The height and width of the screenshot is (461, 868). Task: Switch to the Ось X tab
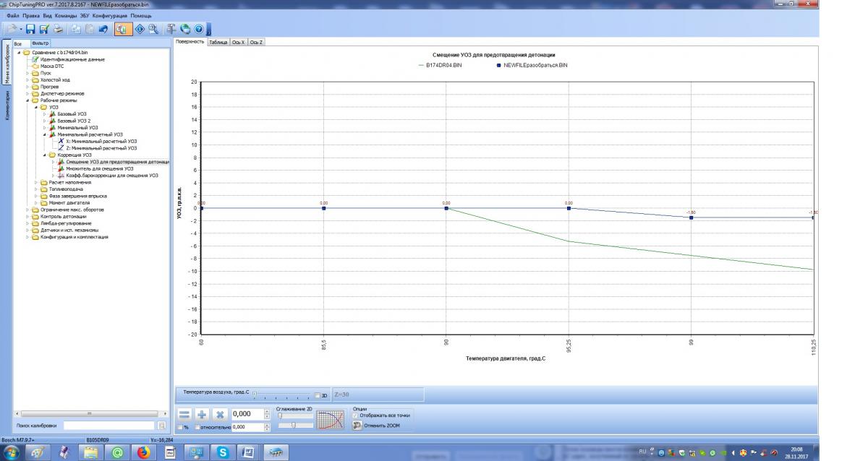239,42
